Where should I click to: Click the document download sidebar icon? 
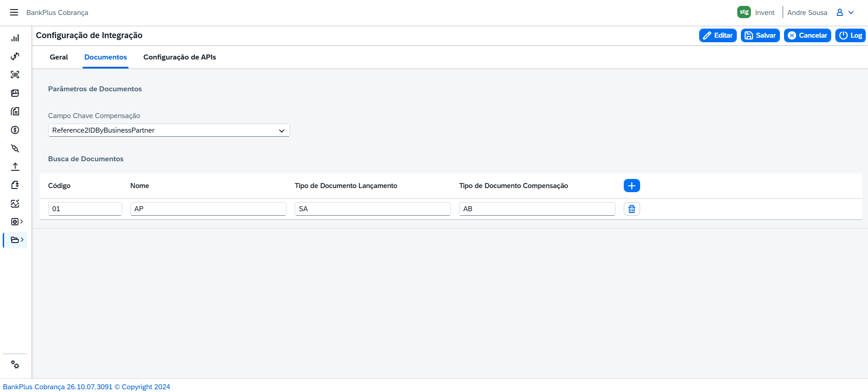(x=15, y=185)
